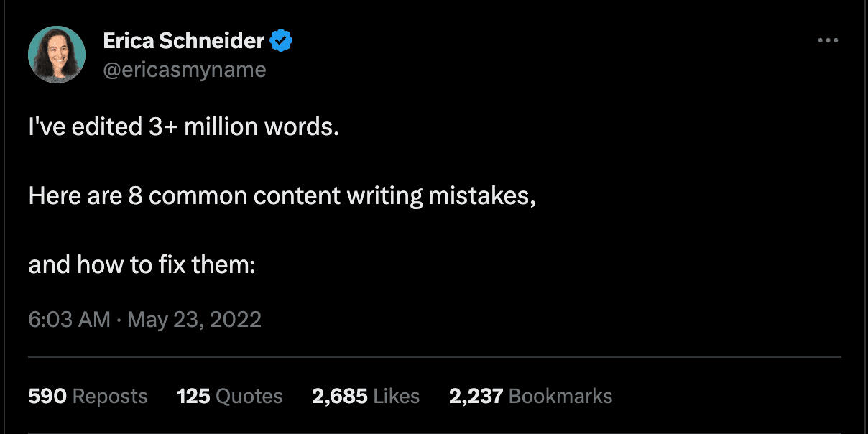Click the 125 quote count number
This screenshot has height=434, width=868.
193,396
